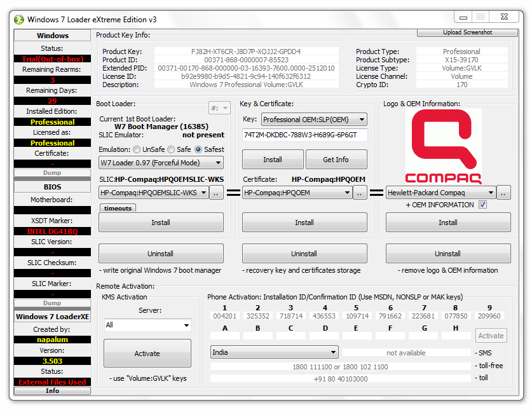Click the Get Info button
The width and height of the screenshot is (532, 412).
(x=336, y=160)
